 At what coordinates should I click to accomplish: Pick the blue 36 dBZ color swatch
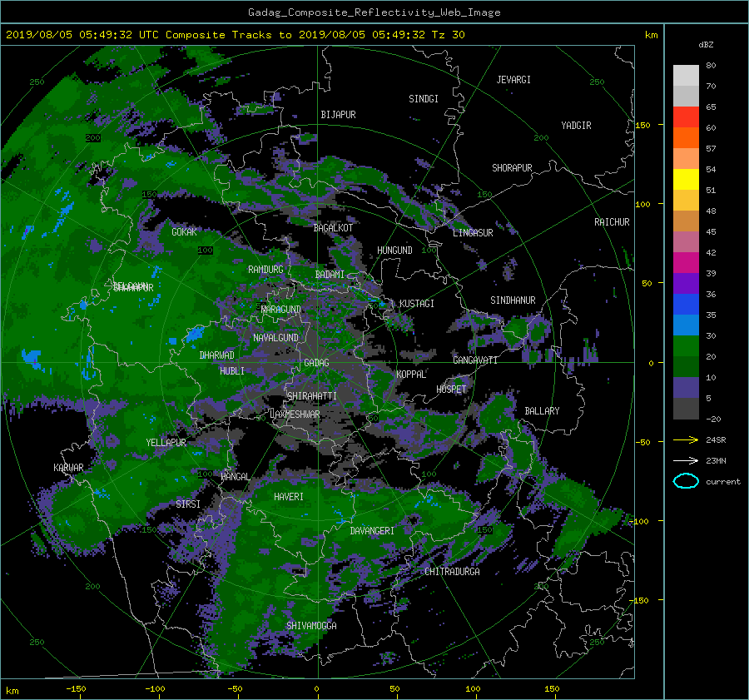click(686, 304)
